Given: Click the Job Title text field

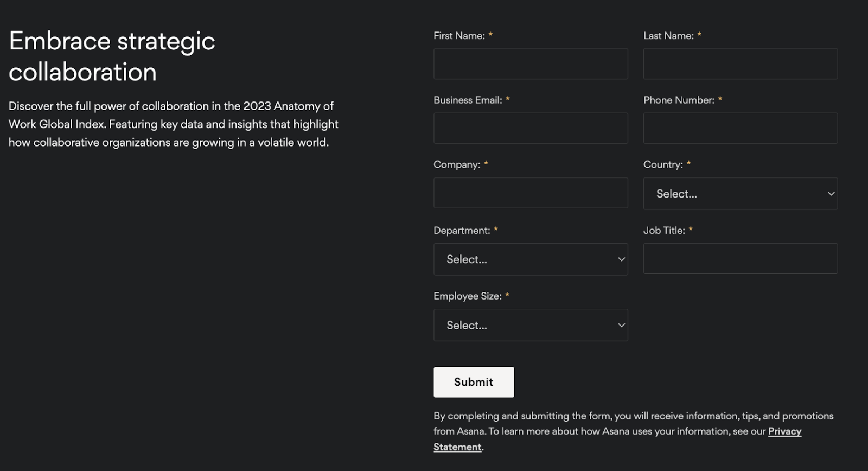Looking at the screenshot, I should [x=740, y=259].
